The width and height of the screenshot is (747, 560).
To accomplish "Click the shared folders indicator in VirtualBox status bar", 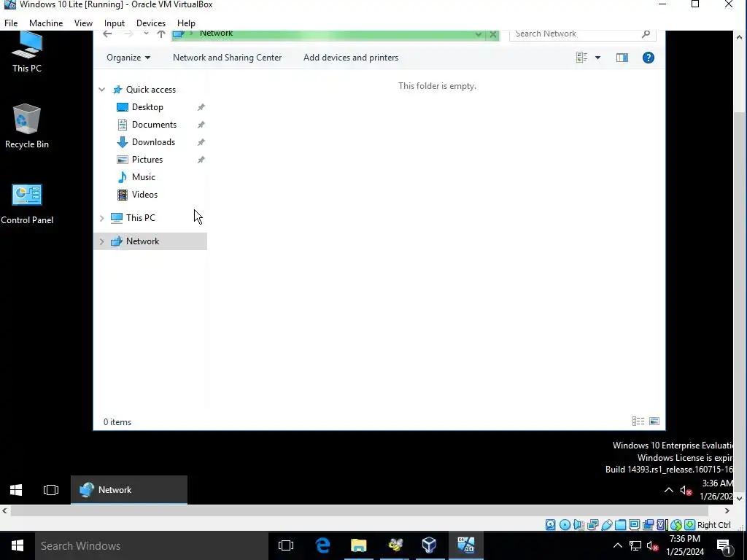I will [x=620, y=525].
